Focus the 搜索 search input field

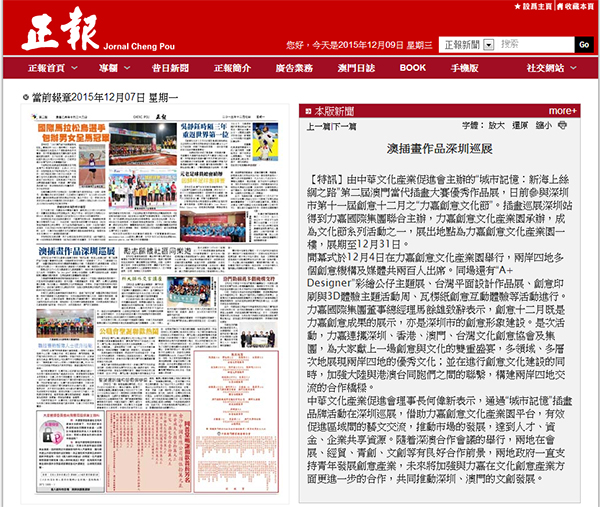[x=535, y=44]
